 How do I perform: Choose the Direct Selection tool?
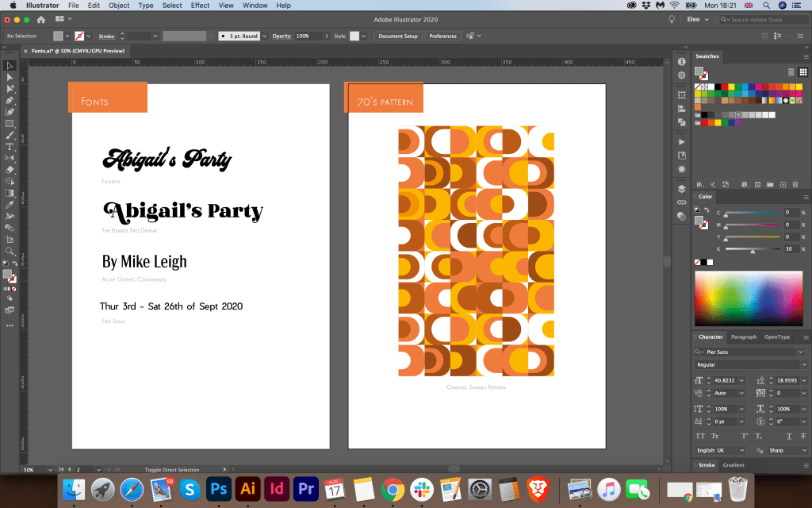(10, 77)
